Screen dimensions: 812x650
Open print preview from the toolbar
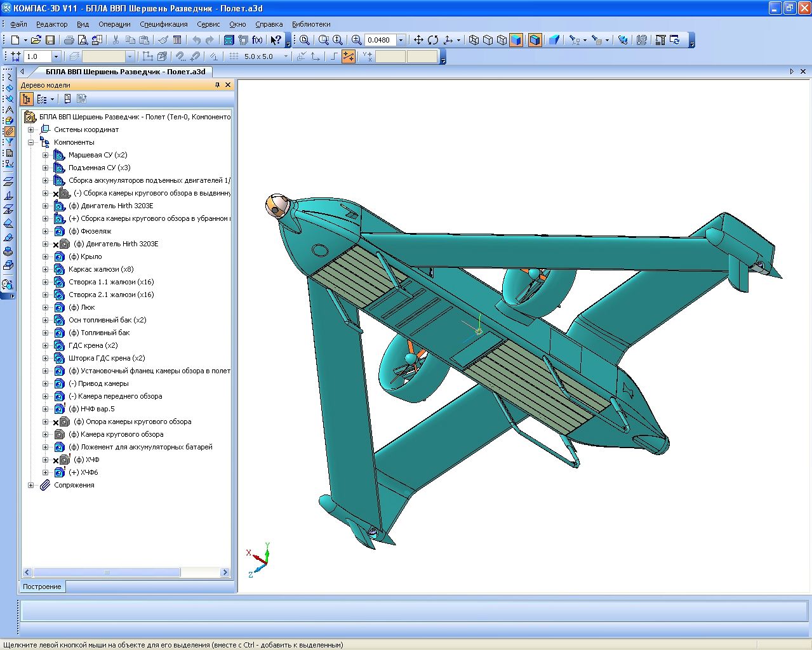click(83, 40)
